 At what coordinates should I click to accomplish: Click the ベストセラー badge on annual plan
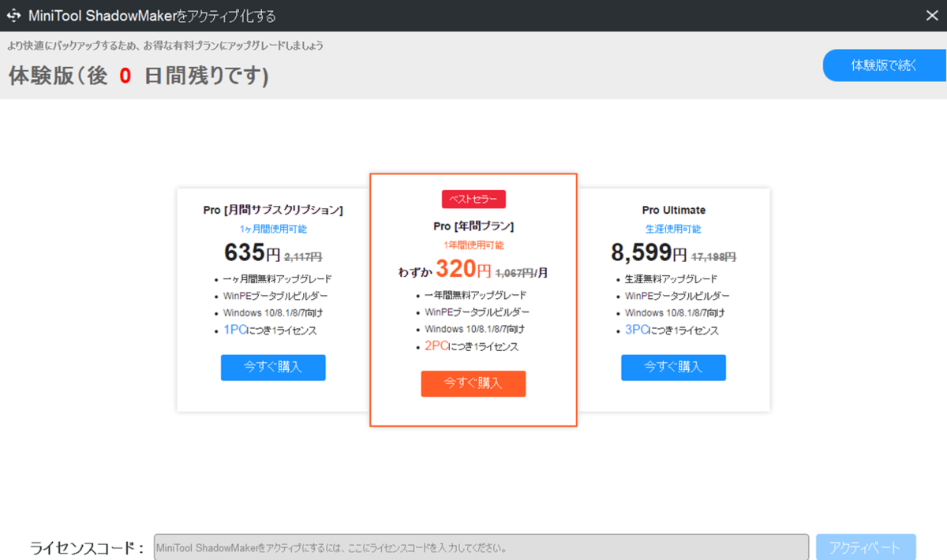pyautogui.click(x=473, y=199)
